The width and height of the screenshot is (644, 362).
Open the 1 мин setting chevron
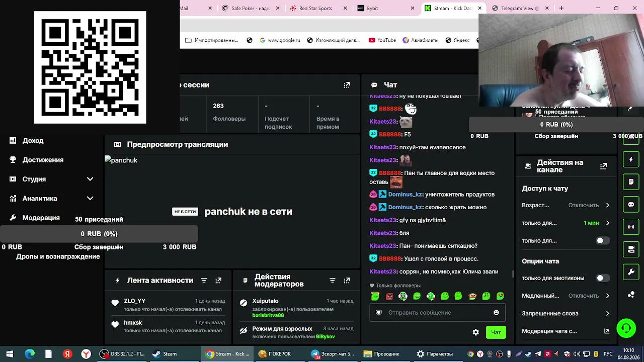607,223
